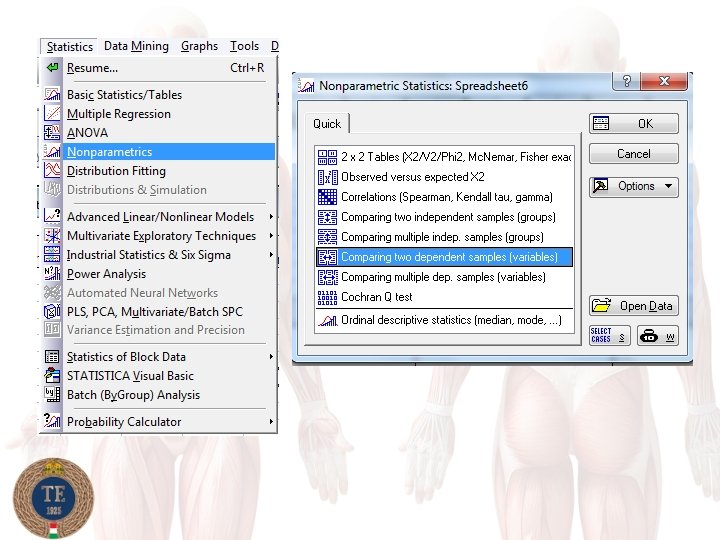Screen dimensions: 720x540
Task: Click the Industrial Statistics & Six Sigma icon
Action: click(52, 254)
